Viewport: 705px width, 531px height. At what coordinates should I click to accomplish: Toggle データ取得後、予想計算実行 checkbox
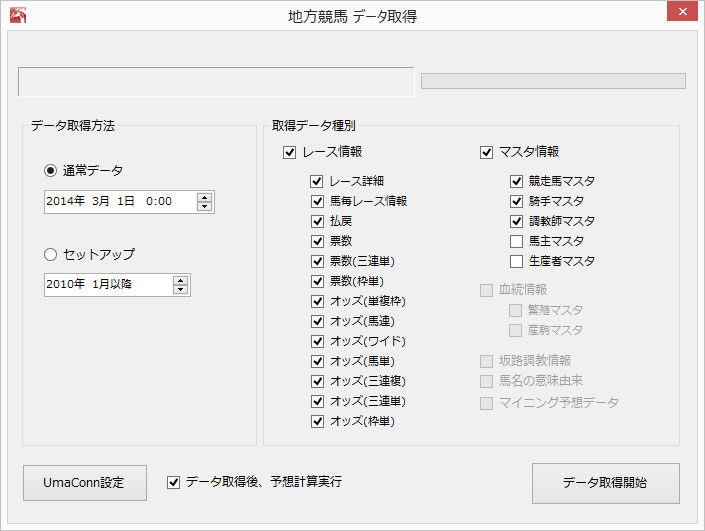(x=174, y=482)
